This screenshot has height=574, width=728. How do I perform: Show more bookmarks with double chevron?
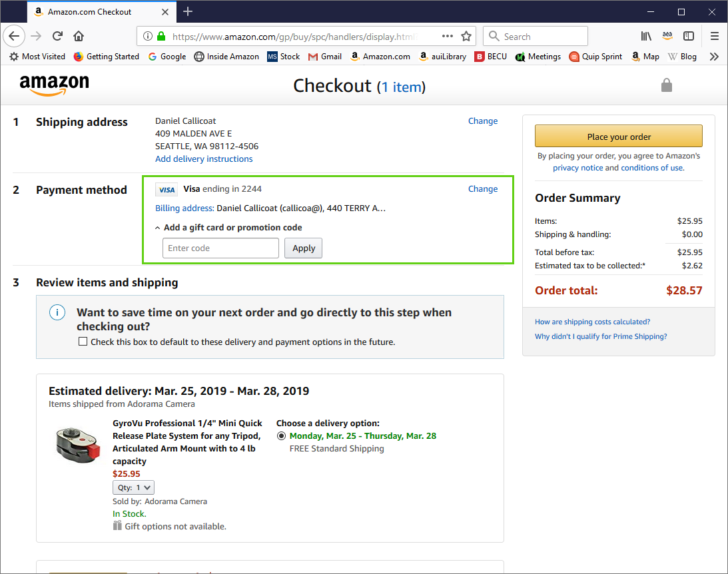pyautogui.click(x=715, y=57)
